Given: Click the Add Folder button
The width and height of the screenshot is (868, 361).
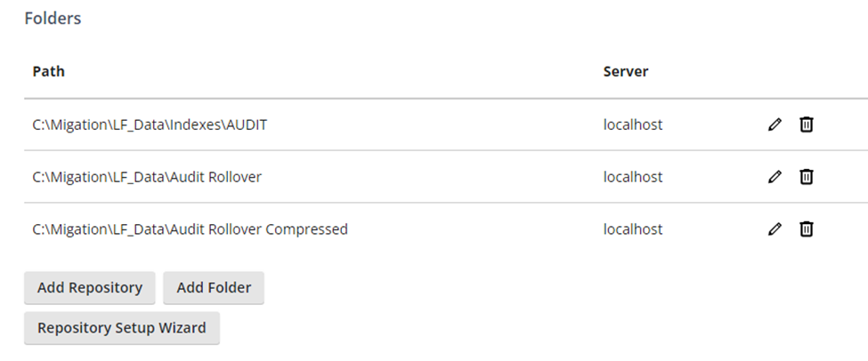Looking at the screenshot, I should (214, 287).
